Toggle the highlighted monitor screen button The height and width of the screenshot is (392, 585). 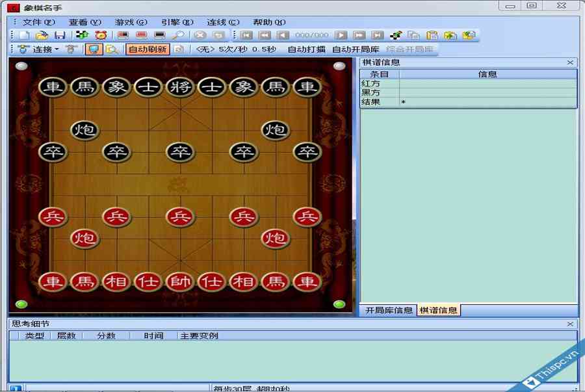point(94,49)
